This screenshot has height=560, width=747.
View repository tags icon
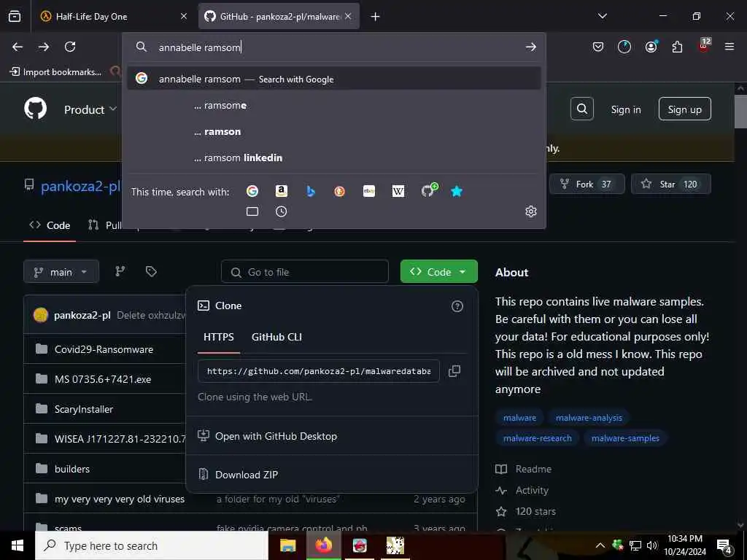click(151, 271)
